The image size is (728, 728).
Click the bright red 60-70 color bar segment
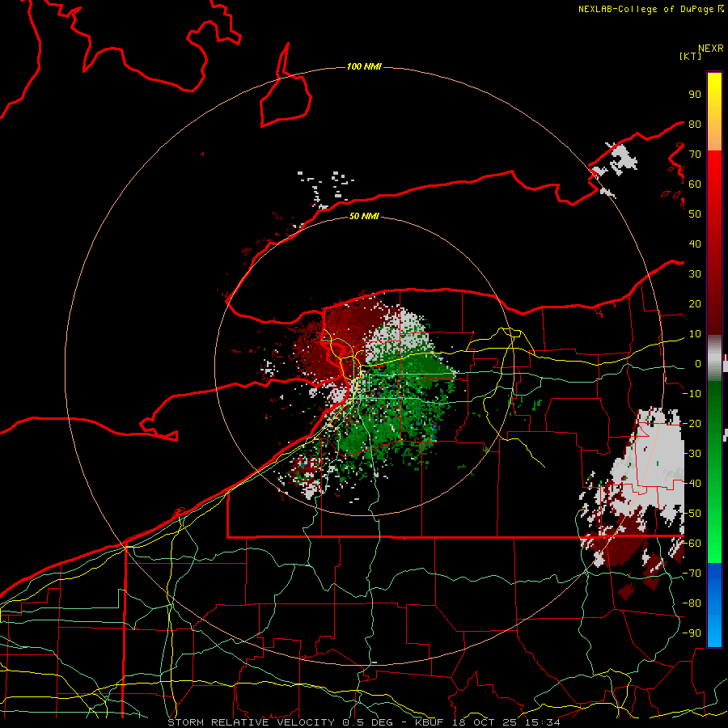tap(714, 167)
